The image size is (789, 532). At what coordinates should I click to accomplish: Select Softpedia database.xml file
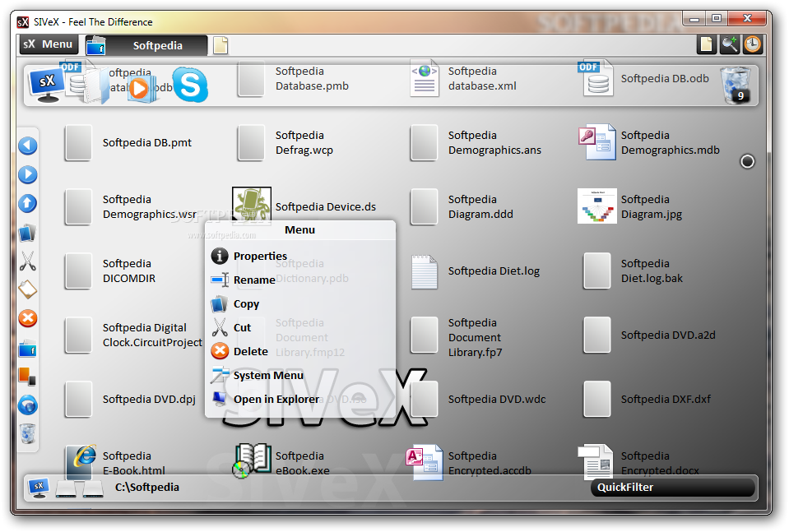click(463, 78)
